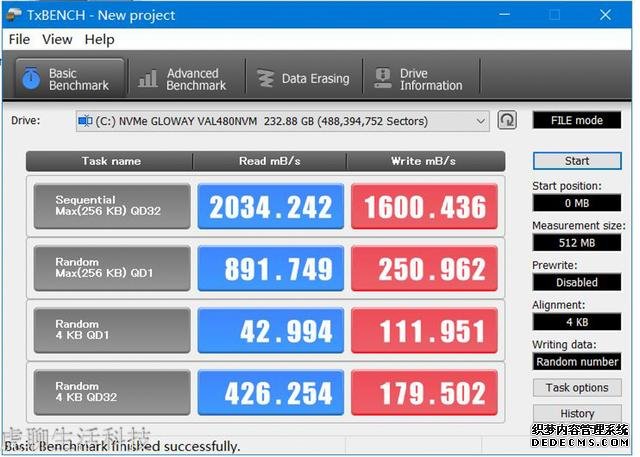
Task: Open the Data Erasing tab
Action: click(304, 78)
